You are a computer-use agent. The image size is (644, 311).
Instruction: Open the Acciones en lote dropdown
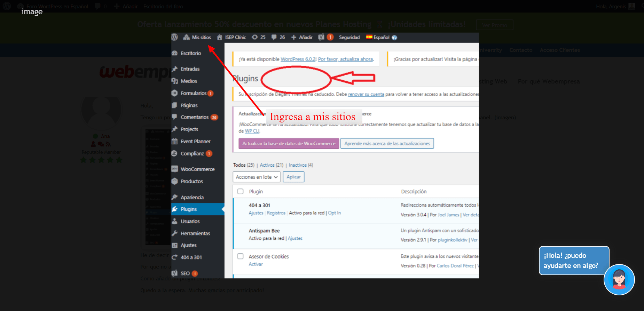257,177
